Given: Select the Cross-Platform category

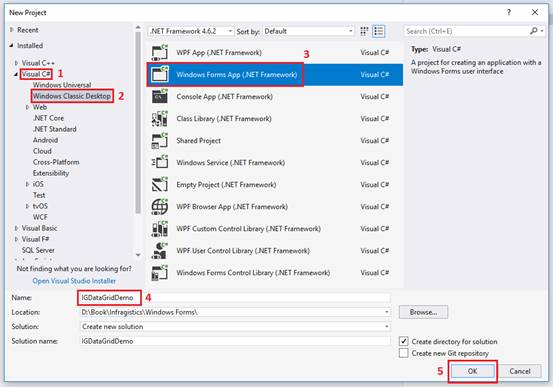Looking at the screenshot, I should tap(56, 162).
